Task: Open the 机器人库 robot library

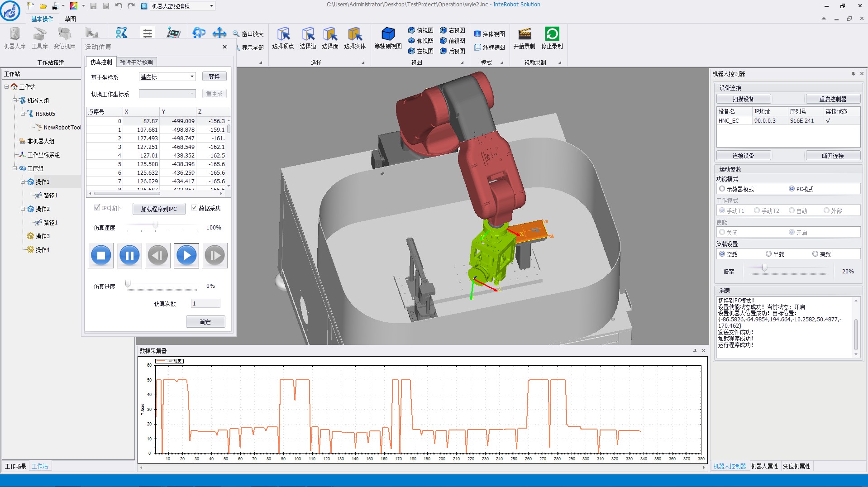Action: [x=14, y=38]
